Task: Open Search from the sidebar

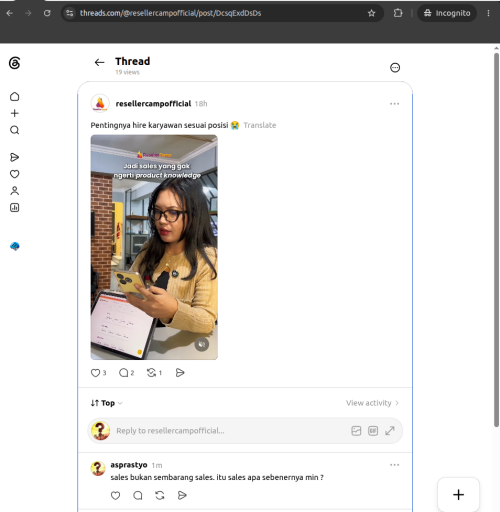Action: click(14, 130)
